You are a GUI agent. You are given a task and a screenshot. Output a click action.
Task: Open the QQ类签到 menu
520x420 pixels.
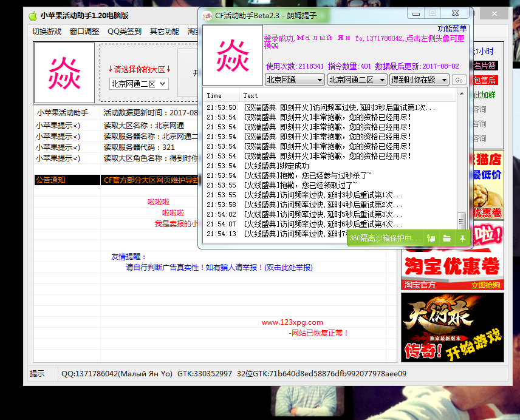click(x=125, y=32)
